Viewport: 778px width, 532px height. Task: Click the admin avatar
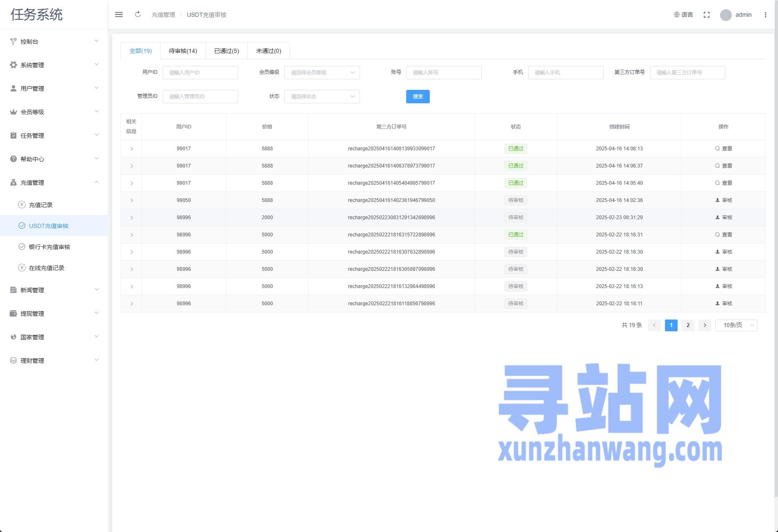tap(725, 15)
